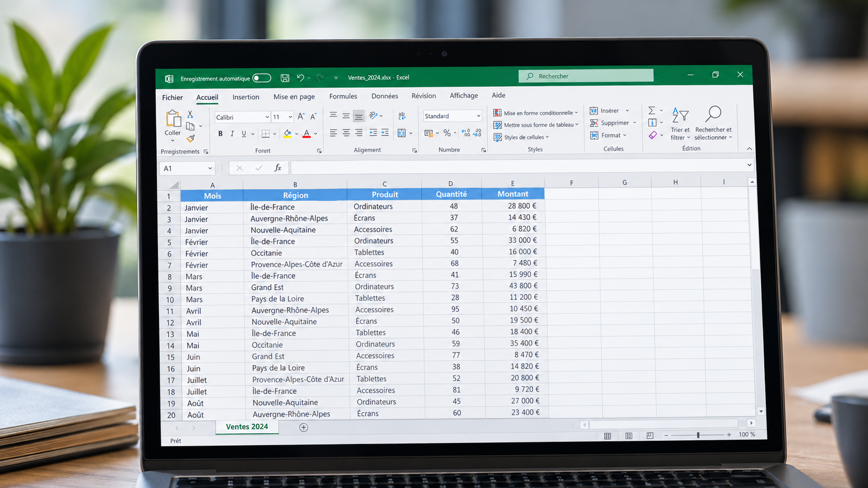Click the fx insert function icon
This screenshot has height=488, width=868.
278,168
